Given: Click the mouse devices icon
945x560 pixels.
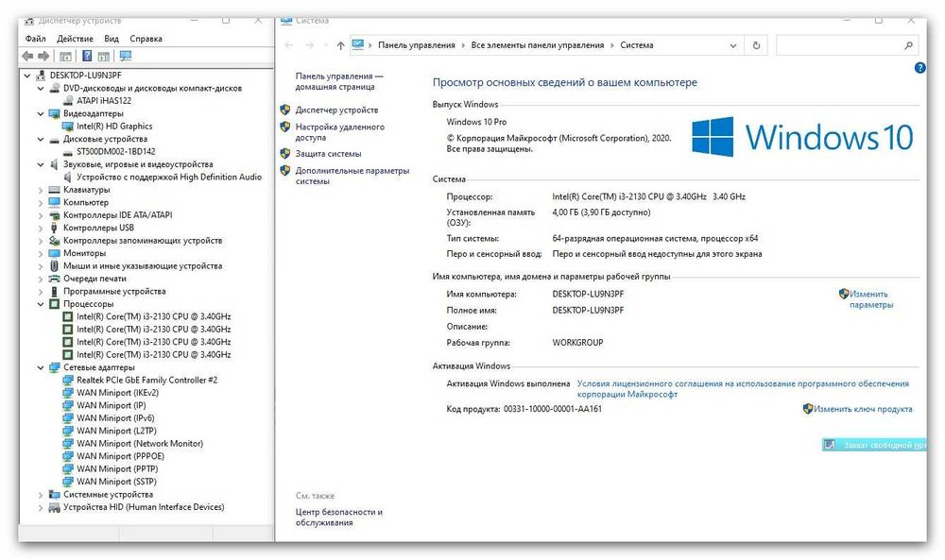Looking at the screenshot, I should pyautogui.click(x=54, y=265).
